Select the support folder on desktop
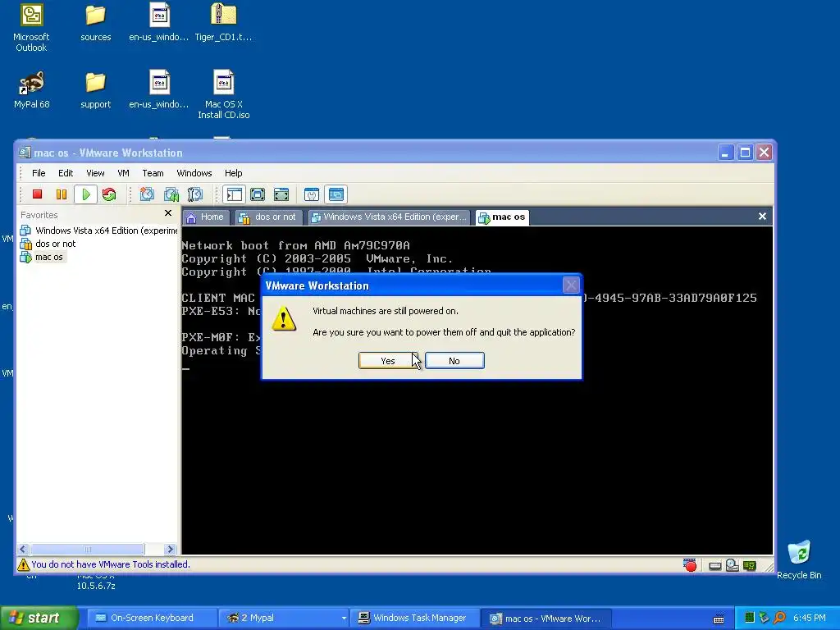 [96, 90]
